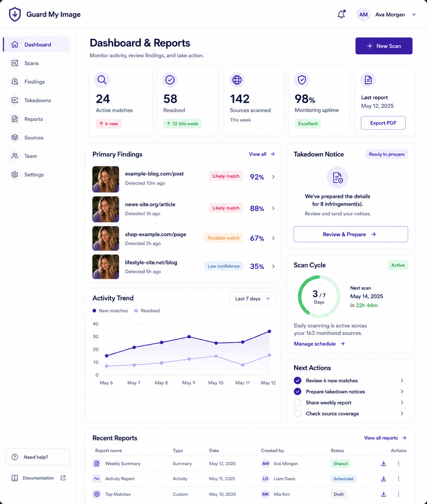Open the Manage schedule link

(x=319, y=344)
